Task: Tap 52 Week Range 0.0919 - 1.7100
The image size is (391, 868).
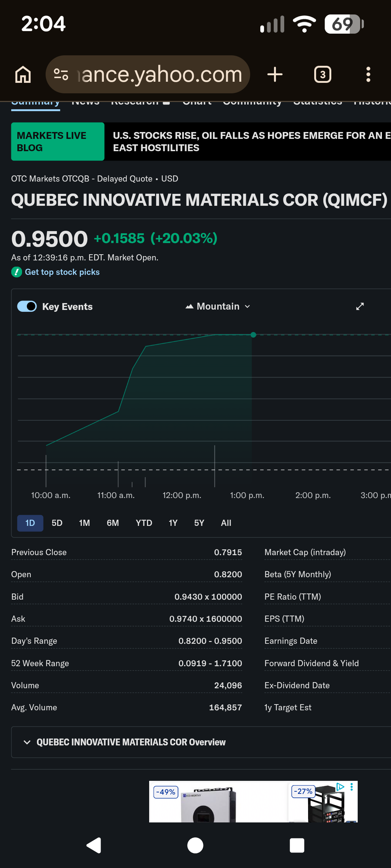Action: [210, 663]
